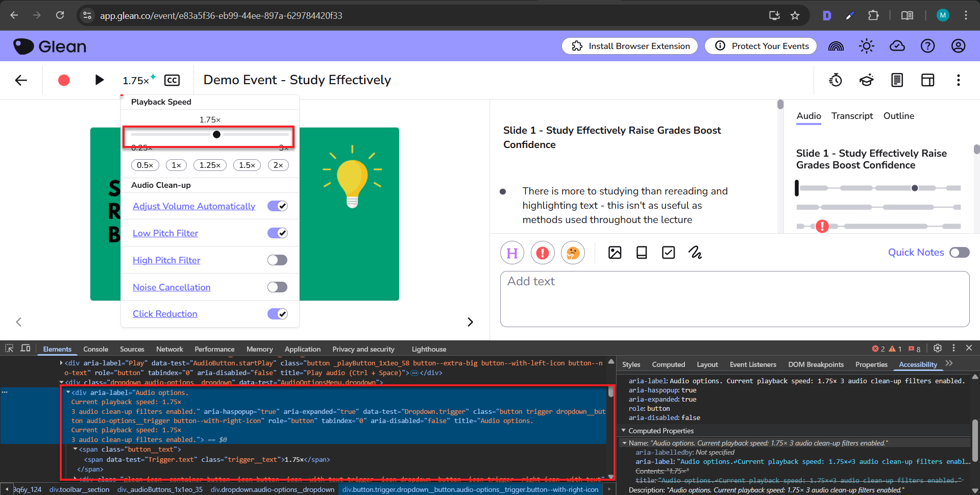Screen dimensions: 980x495
Task: Toggle closed captions CC icon
Action: pos(172,80)
